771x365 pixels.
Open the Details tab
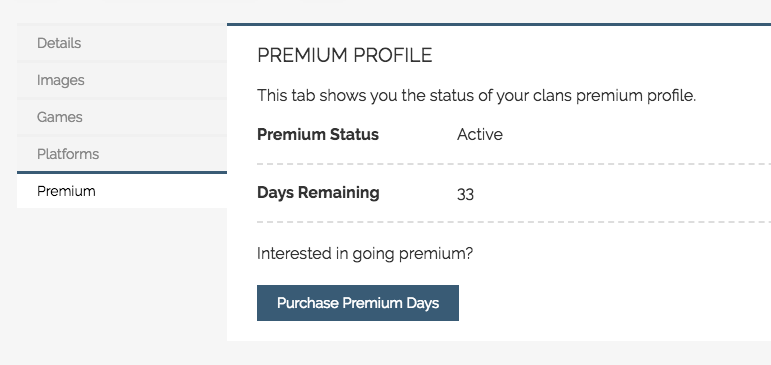pos(122,43)
